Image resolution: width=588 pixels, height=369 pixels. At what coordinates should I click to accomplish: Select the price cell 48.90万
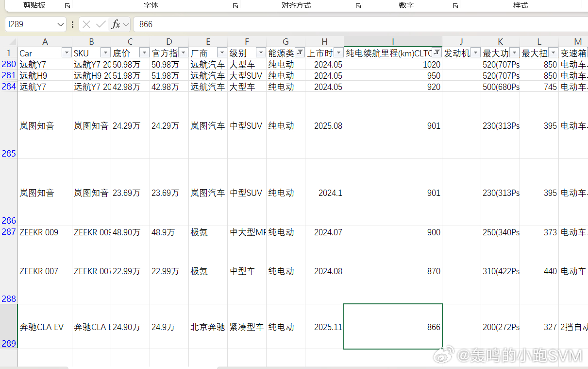(130, 232)
